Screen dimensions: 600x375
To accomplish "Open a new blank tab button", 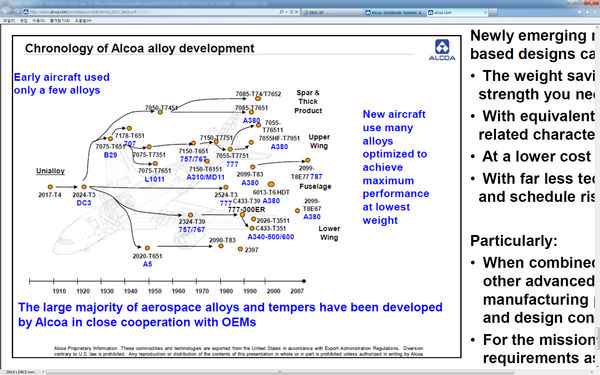I will point(493,13).
